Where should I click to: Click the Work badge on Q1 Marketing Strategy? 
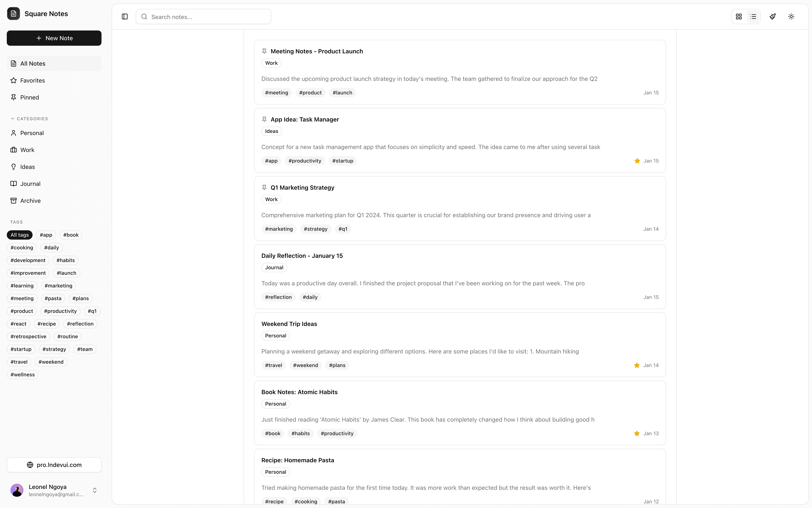click(272, 200)
